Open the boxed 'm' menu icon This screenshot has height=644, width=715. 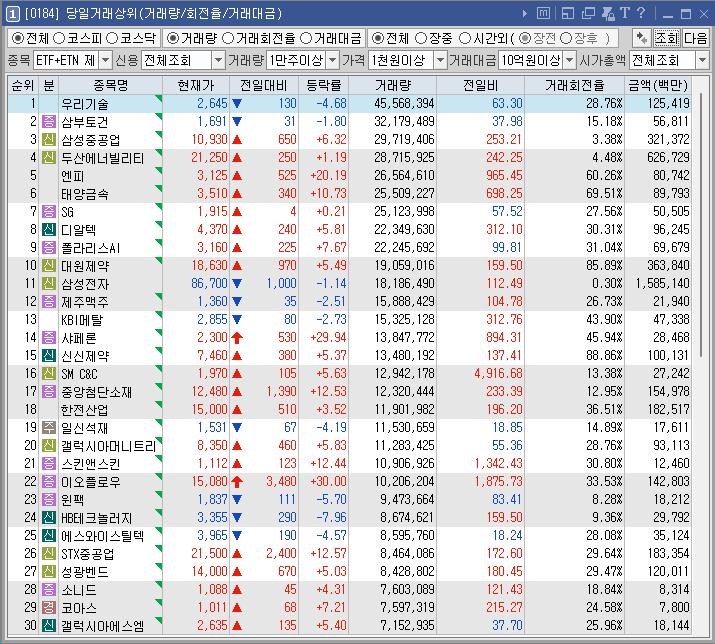tap(543, 13)
